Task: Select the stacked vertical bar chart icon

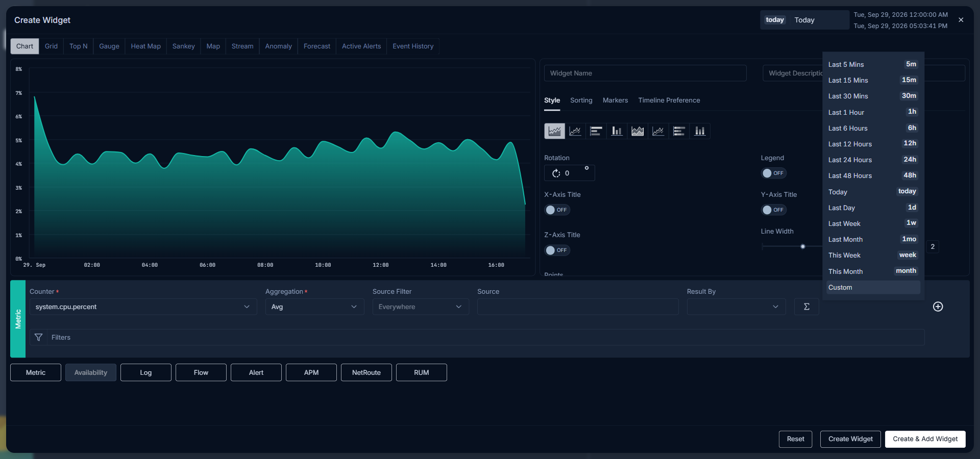Action: (700, 131)
